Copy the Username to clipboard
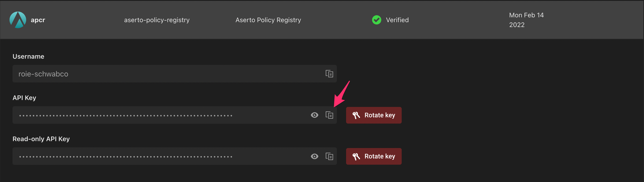 pyautogui.click(x=329, y=74)
